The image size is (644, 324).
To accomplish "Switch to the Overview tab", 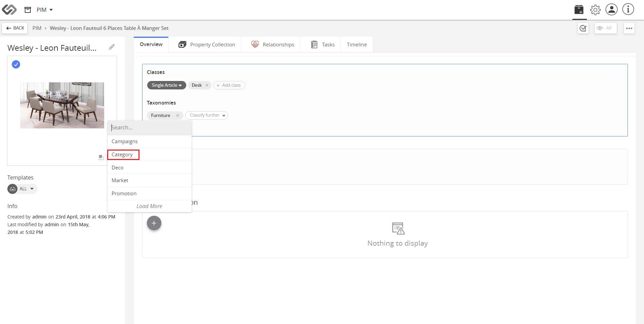I will tap(151, 44).
